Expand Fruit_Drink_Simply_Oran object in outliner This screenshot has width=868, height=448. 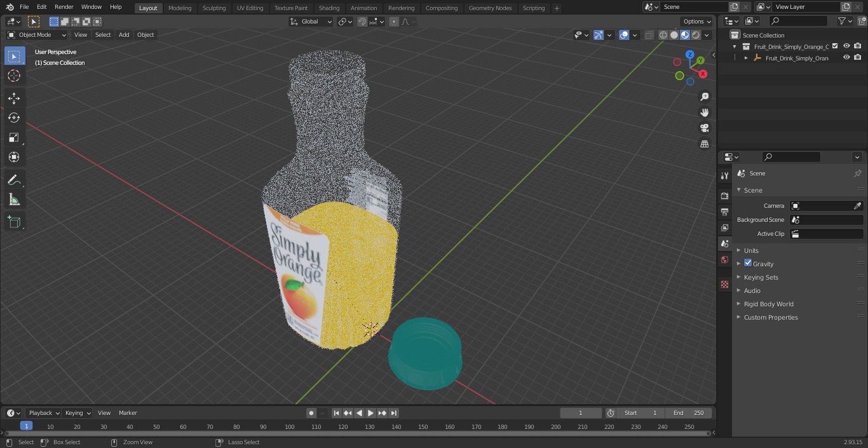[x=746, y=58]
